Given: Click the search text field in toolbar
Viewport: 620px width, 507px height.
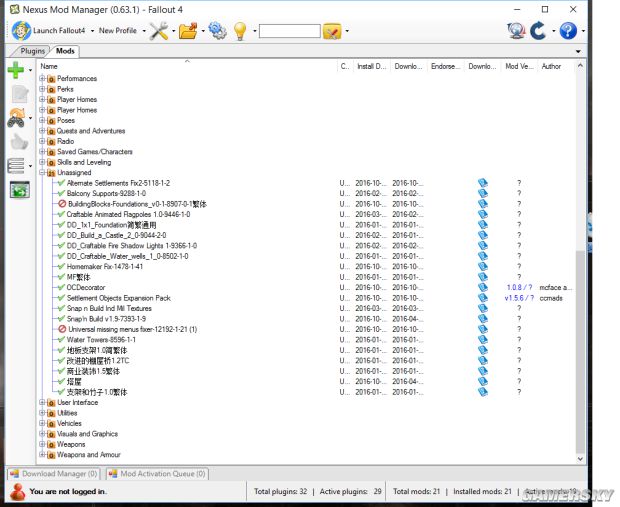Looking at the screenshot, I should pyautogui.click(x=288, y=31).
